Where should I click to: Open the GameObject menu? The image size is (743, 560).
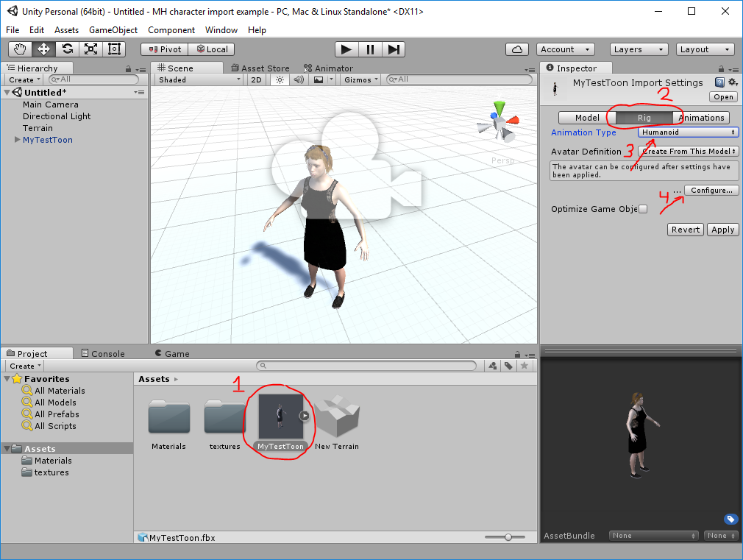(x=113, y=30)
